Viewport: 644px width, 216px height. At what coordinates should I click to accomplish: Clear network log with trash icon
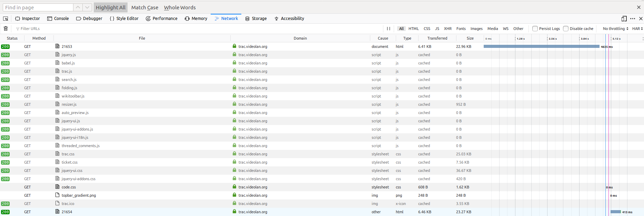pos(6,29)
